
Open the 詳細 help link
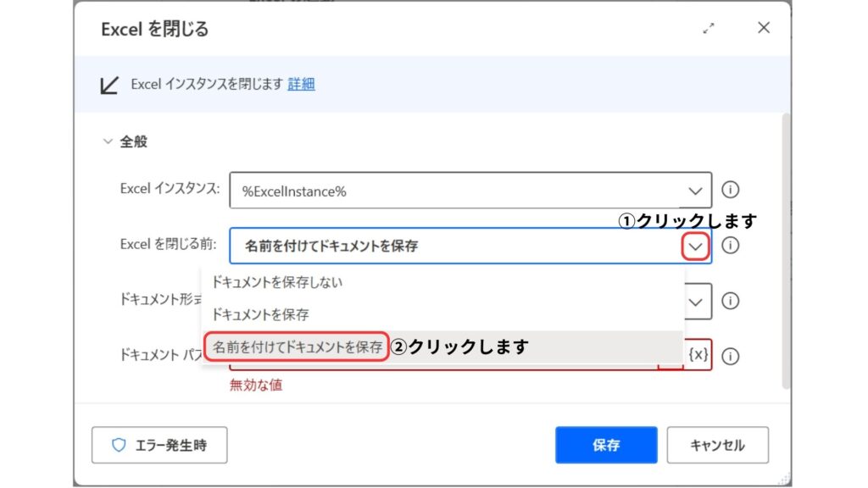coord(301,84)
